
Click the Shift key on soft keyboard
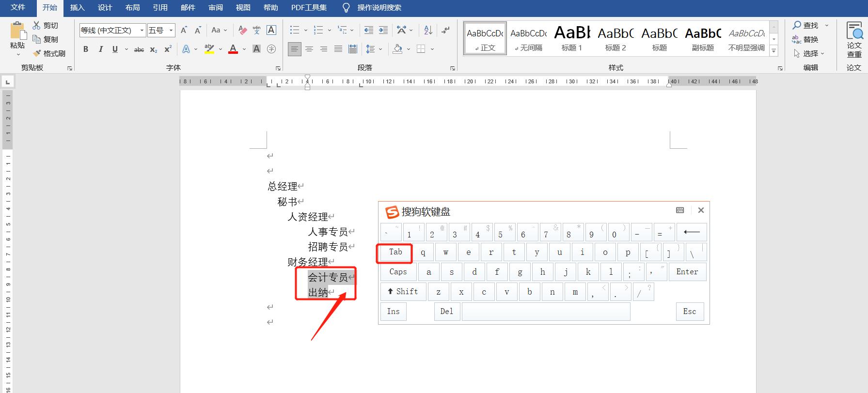pyautogui.click(x=403, y=292)
